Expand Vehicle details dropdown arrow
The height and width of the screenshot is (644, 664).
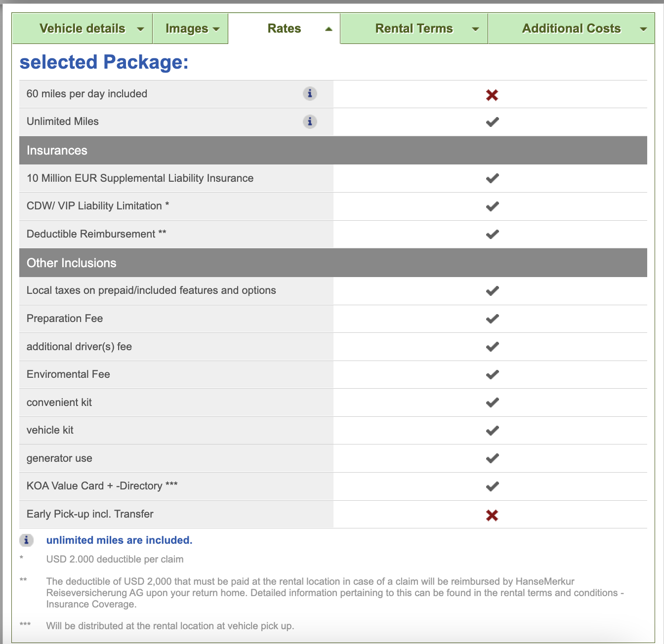click(x=141, y=29)
